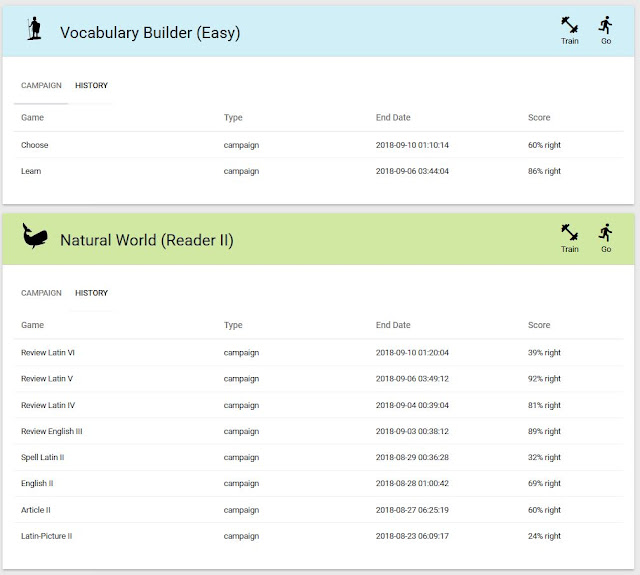
Task: Open Campaign tab in Natural World card
Action: click(41, 293)
